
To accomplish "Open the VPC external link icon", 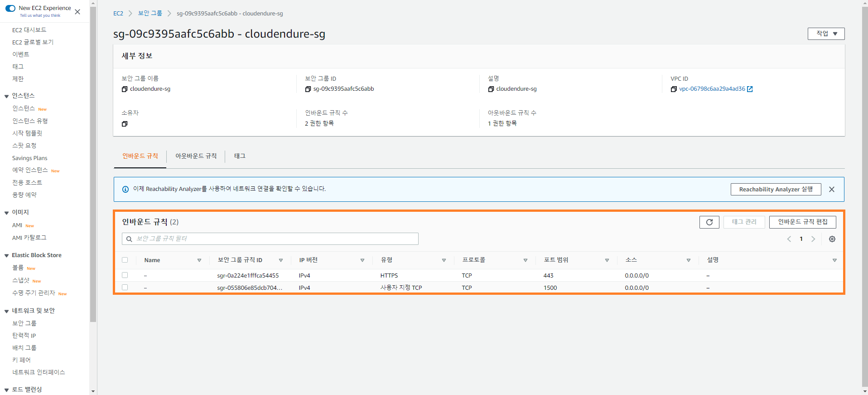I will point(750,89).
